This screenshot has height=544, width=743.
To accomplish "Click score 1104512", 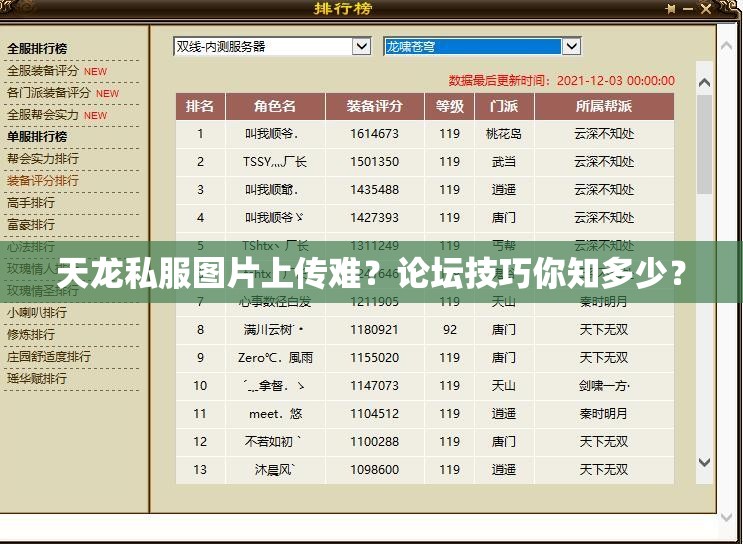I will pyautogui.click(x=374, y=414).
